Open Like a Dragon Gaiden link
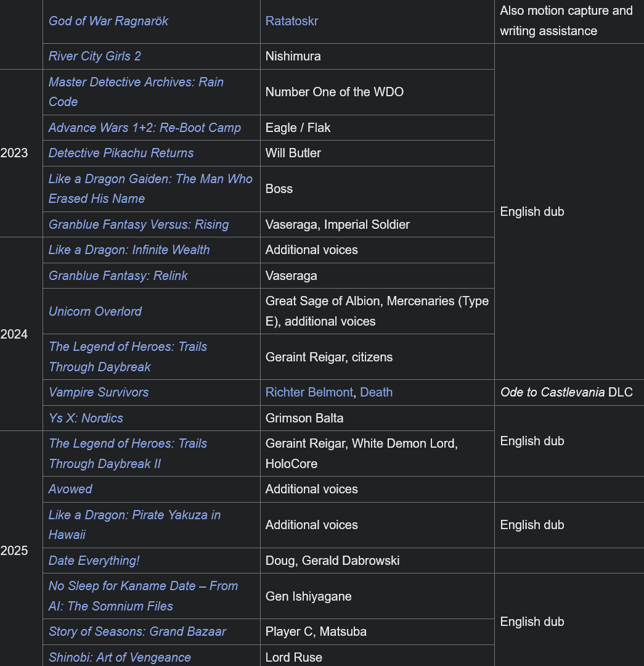 tap(150, 189)
